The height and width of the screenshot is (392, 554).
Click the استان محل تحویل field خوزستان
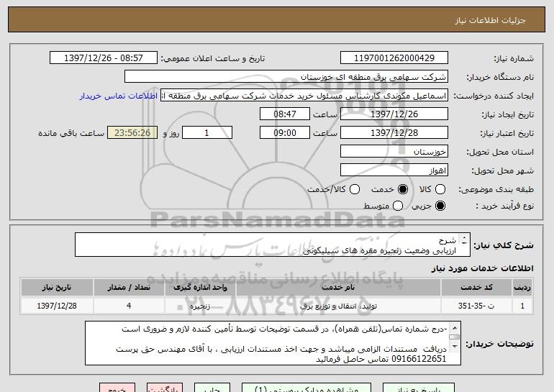tap(394, 152)
